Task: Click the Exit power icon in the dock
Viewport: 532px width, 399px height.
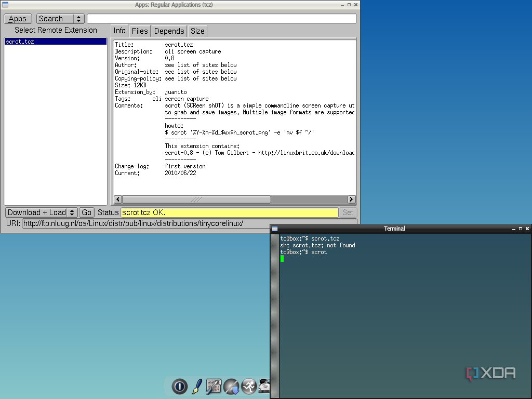Action: (x=179, y=387)
